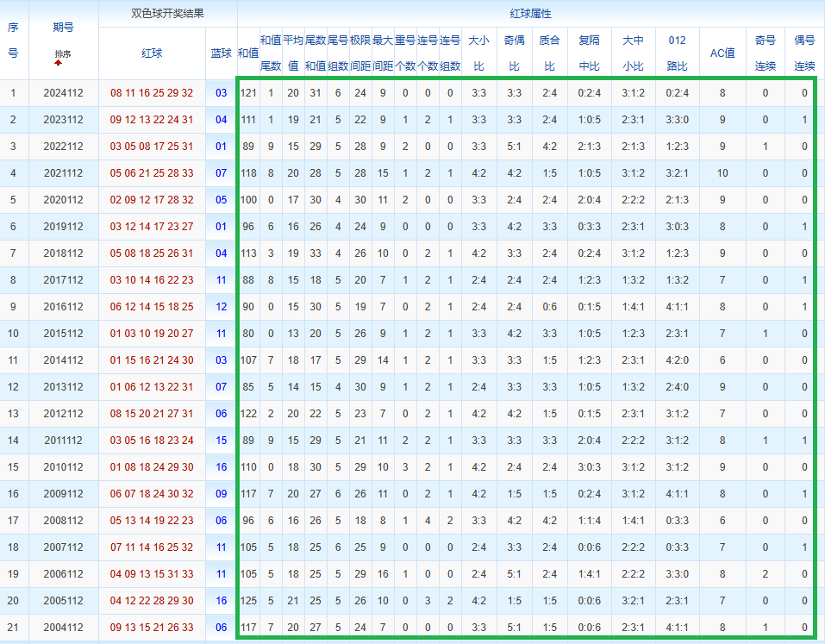Image resolution: width=825 pixels, height=644 pixels.
Task: Click the 双色球开奖结果 header
Action: click(167, 14)
